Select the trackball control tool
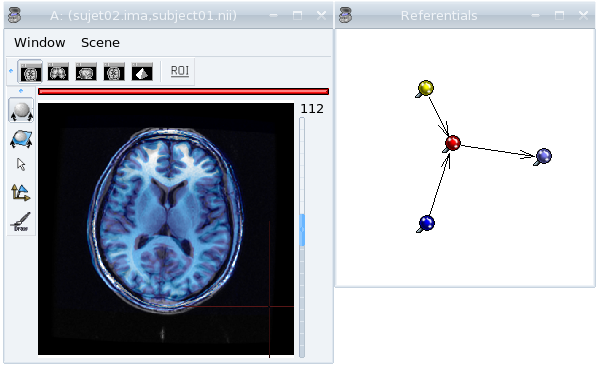The image size is (597, 367). pos(21,111)
